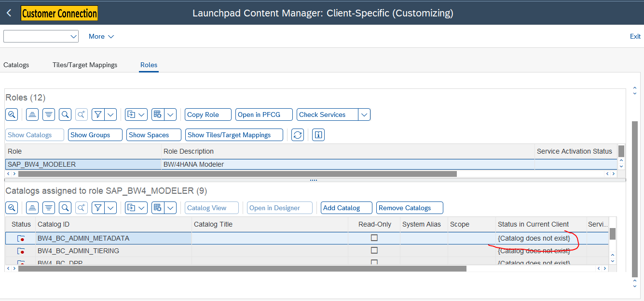Click the Exit link
The height and width of the screenshot is (301, 644).
point(635,36)
